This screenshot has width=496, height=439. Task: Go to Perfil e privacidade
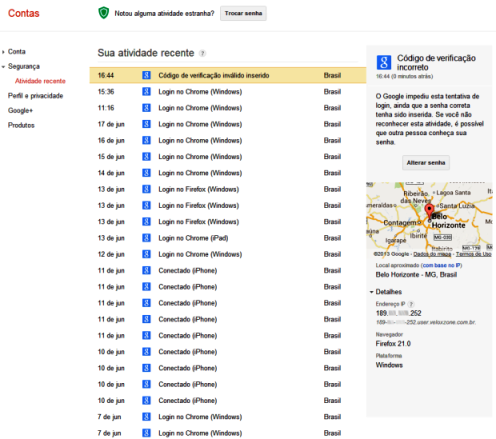coord(35,96)
